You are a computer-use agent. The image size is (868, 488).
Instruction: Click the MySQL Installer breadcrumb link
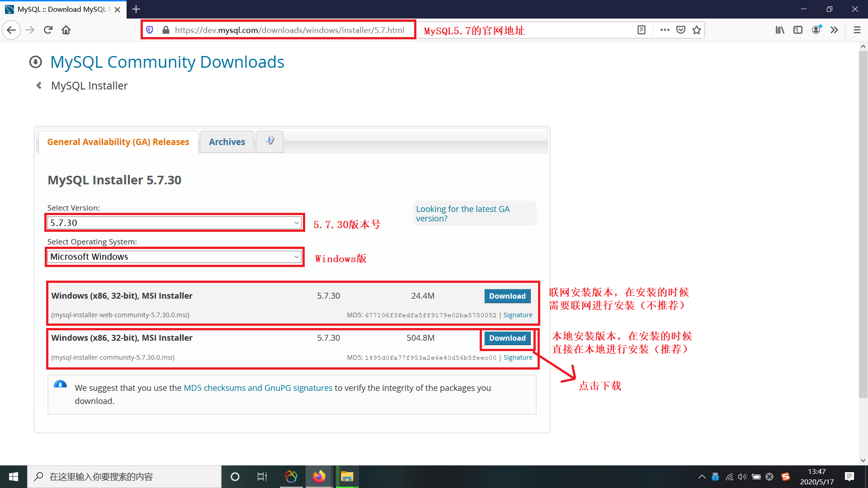point(89,85)
